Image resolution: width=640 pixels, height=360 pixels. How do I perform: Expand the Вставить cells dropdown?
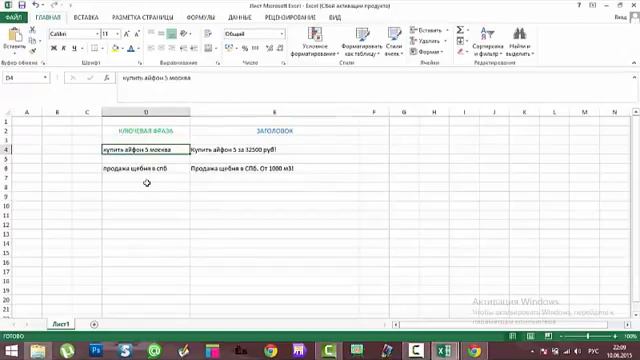coord(447,30)
